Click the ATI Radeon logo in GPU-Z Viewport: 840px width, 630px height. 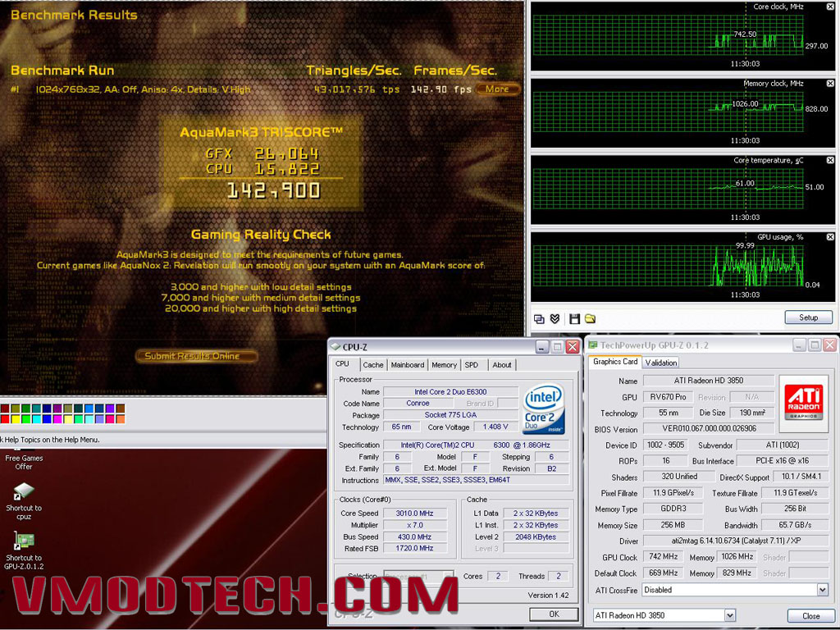803,402
